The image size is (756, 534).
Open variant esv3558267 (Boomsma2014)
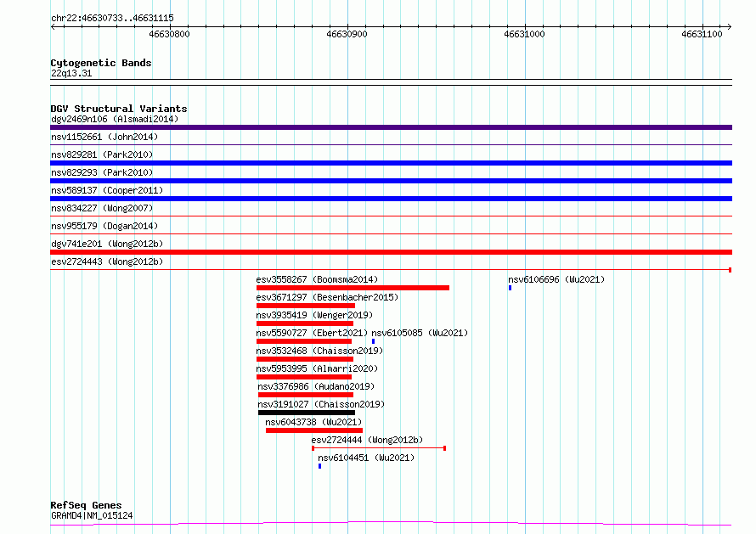point(317,279)
